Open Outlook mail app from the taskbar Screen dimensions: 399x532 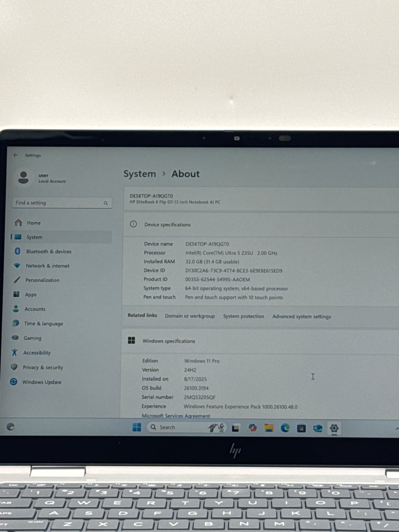click(x=318, y=428)
